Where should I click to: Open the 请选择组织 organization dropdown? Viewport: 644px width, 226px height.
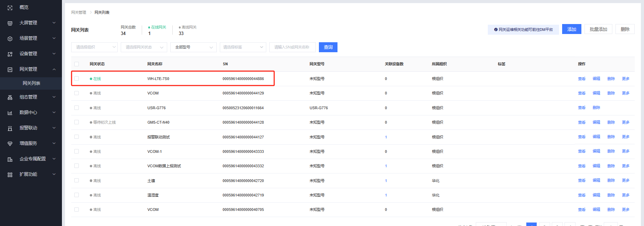point(94,47)
